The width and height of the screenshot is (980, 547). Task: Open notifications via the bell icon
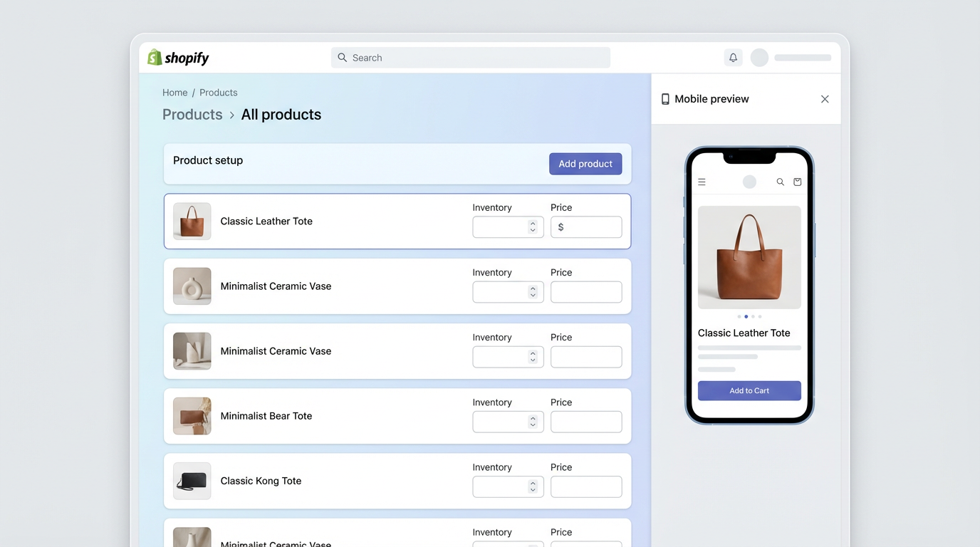733,57
